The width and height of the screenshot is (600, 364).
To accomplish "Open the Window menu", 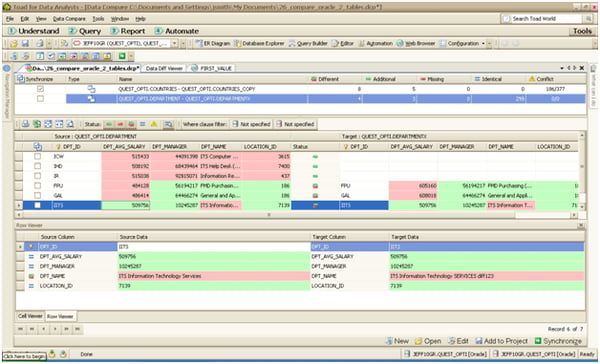I will [x=120, y=19].
